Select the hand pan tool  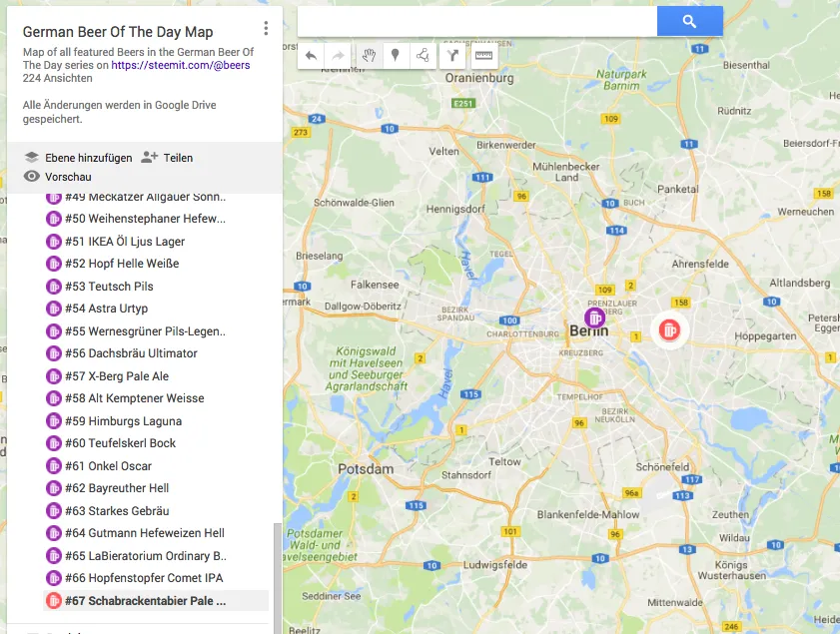click(369, 55)
